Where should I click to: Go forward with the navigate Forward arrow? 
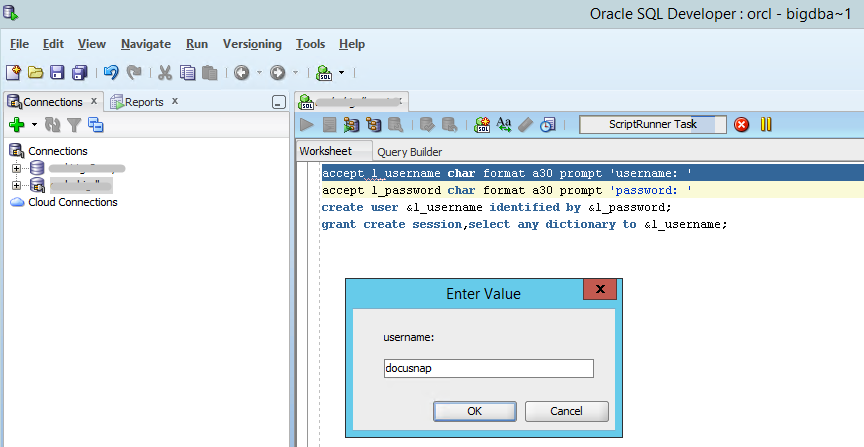coord(277,72)
